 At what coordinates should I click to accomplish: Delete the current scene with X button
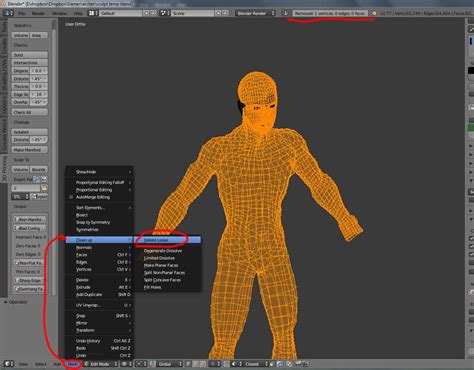coord(225,13)
